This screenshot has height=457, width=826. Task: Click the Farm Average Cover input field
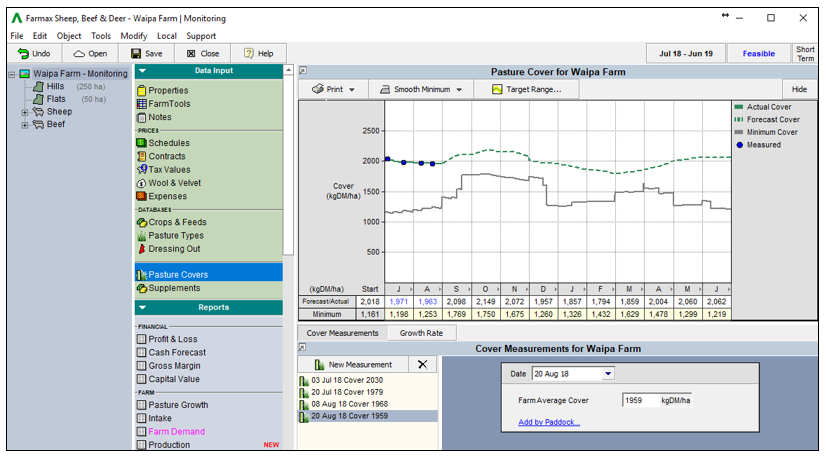point(640,400)
